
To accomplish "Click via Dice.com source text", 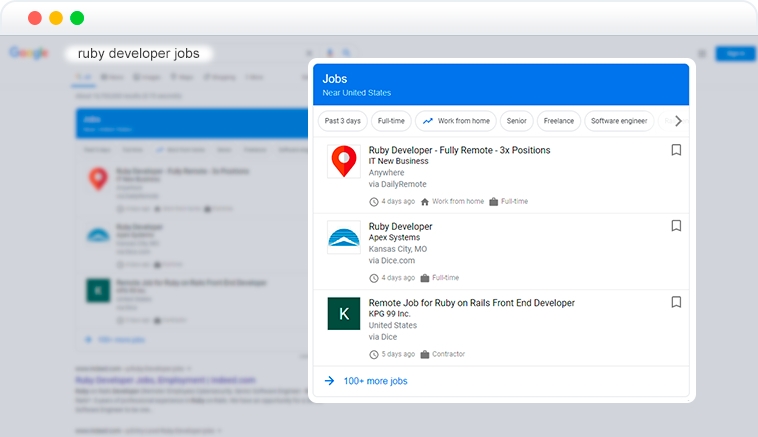I will [392, 261].
